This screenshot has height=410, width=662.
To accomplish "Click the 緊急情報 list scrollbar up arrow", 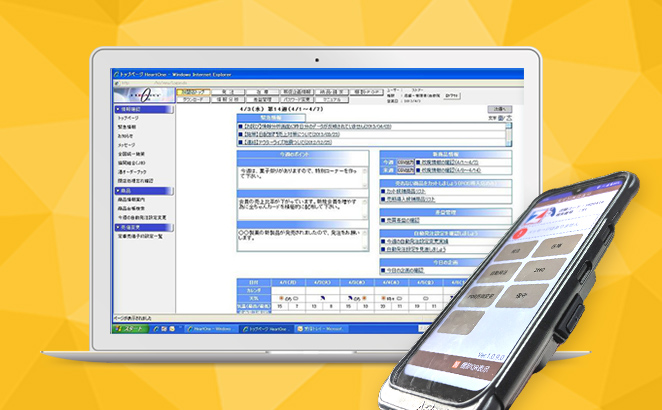I will tap(509, 125).
